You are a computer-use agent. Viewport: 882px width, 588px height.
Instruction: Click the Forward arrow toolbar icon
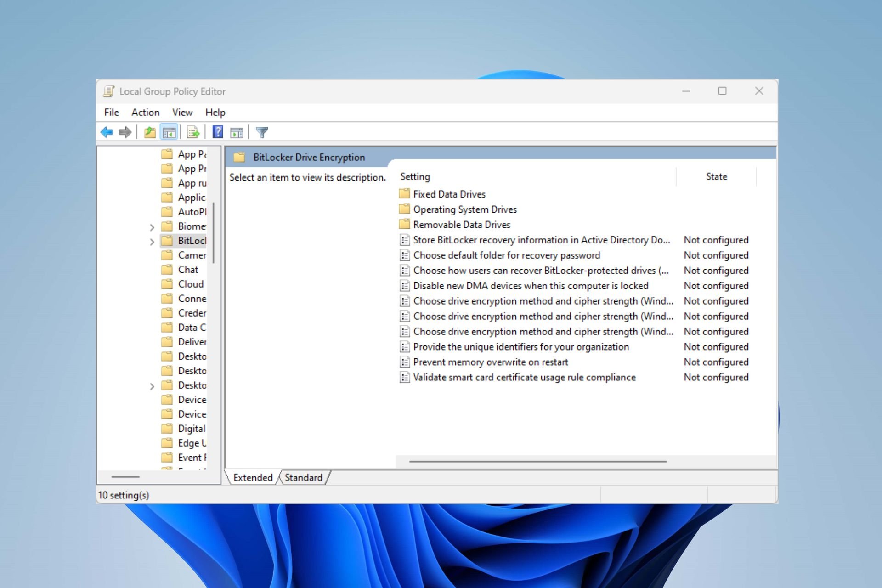tap(124, 132)
